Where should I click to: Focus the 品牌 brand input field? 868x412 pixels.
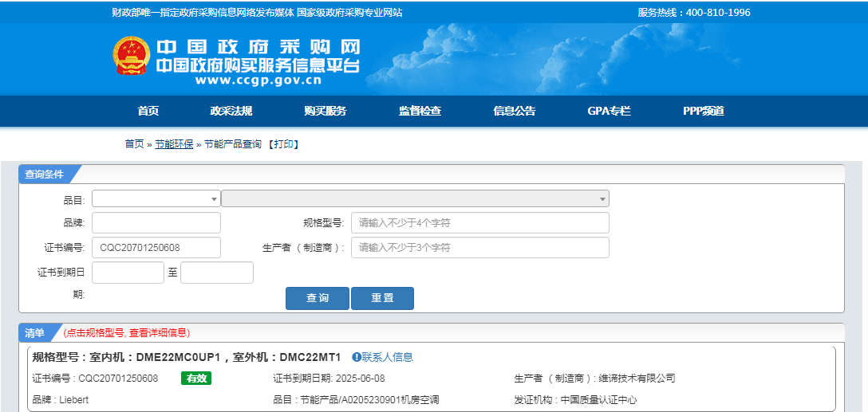(x=156, y=223)
